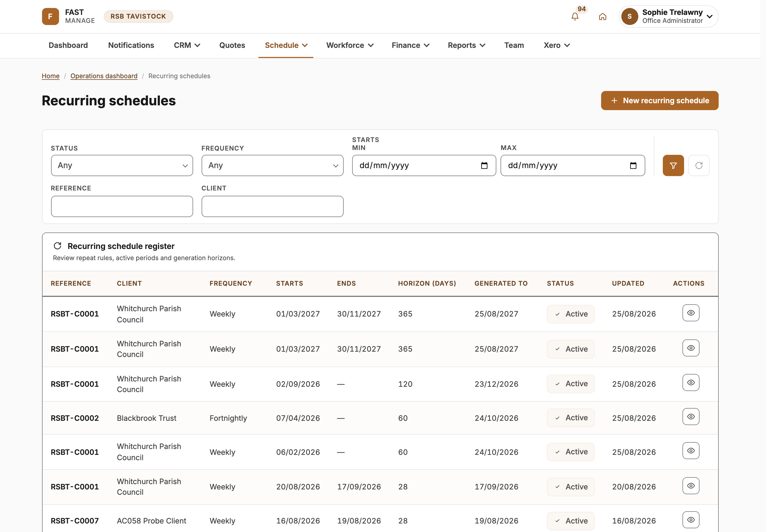Open the Team nav item

[x=514, y=45]
